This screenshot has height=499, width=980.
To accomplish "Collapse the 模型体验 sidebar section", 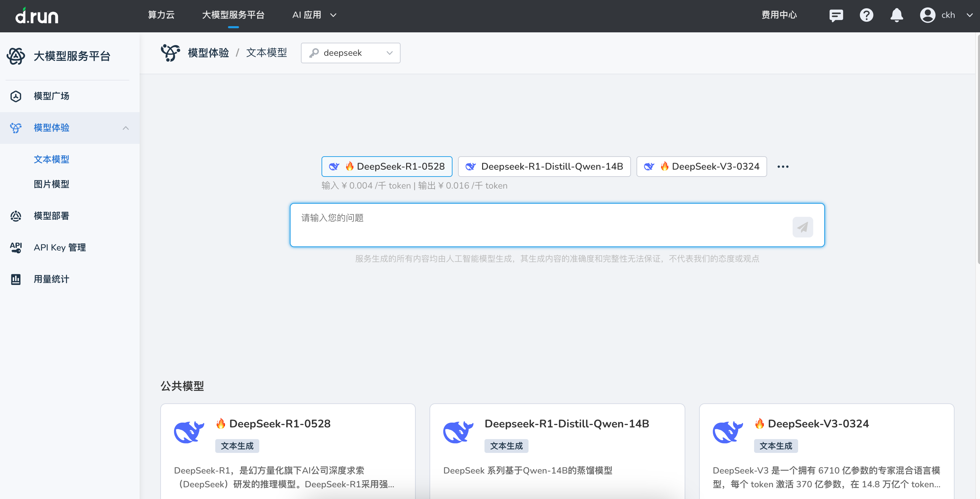I will tap(126, 128).
